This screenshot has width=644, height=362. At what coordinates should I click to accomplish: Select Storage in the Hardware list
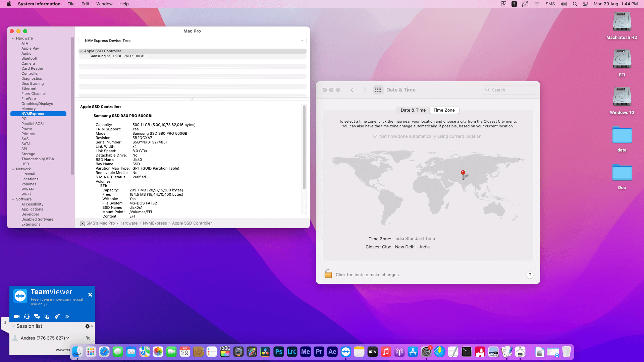[28, 154]
